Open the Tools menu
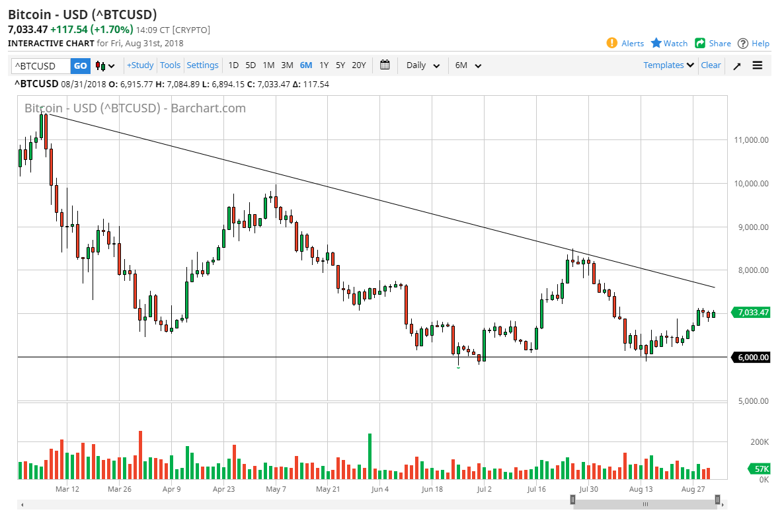Screen dimensions: 784x532 (x=170, y=65)
